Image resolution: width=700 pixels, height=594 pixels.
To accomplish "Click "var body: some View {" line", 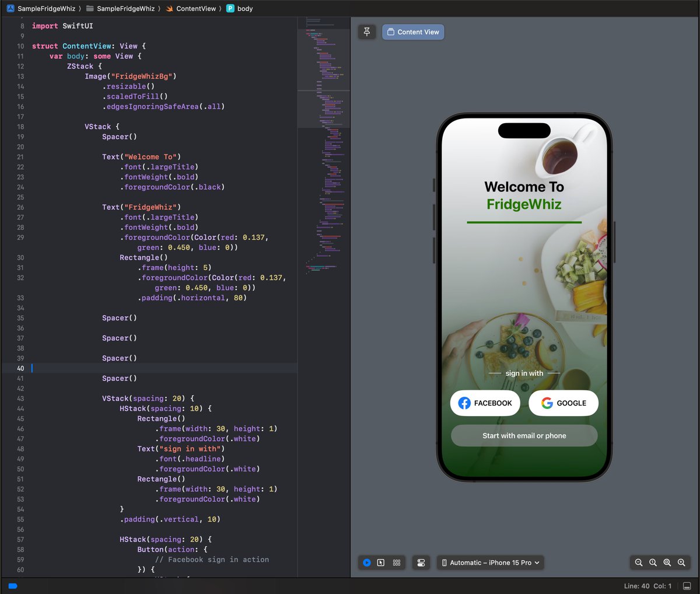I will point(96,57).
